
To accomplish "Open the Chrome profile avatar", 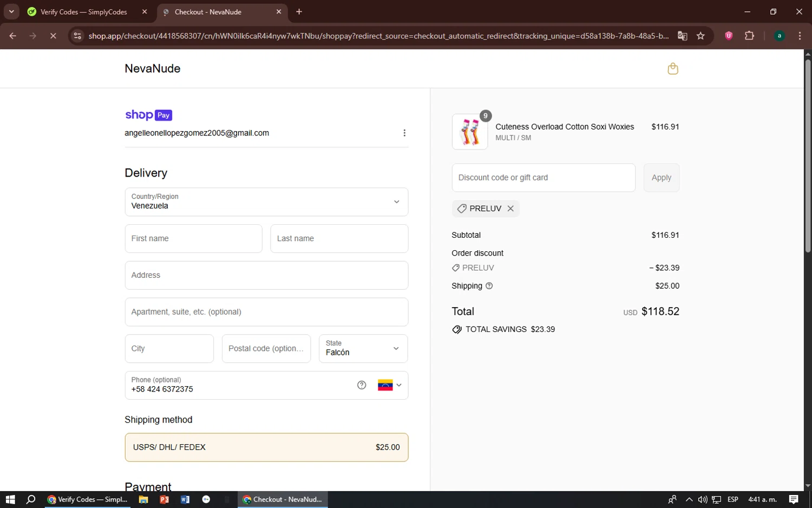I will pyautogui.click(x=780, y=36).
